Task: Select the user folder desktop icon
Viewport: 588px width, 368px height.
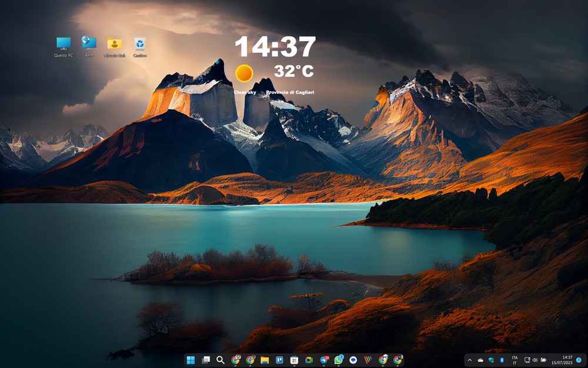Action: (x=114, y=44)
